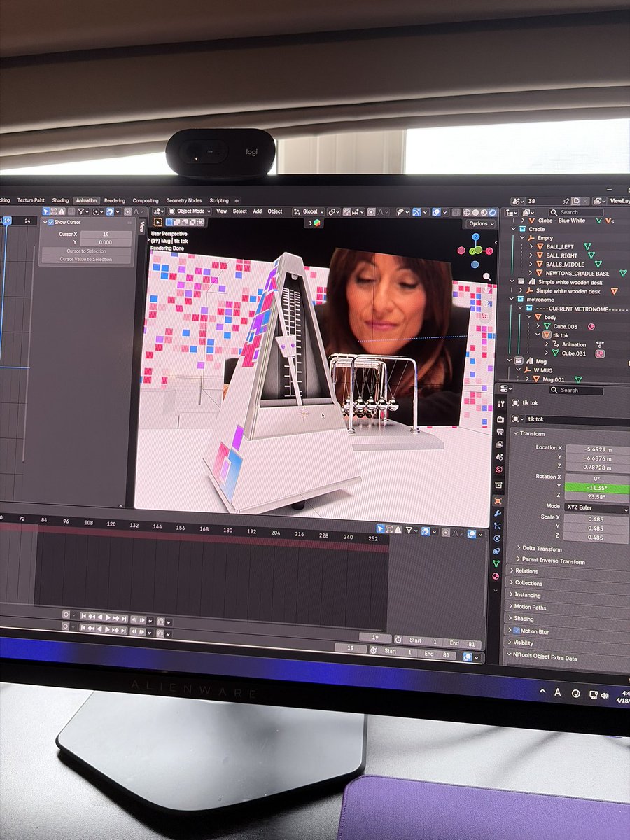Click the Scale X value field
The image size is (630, 840).
[596, 519]
